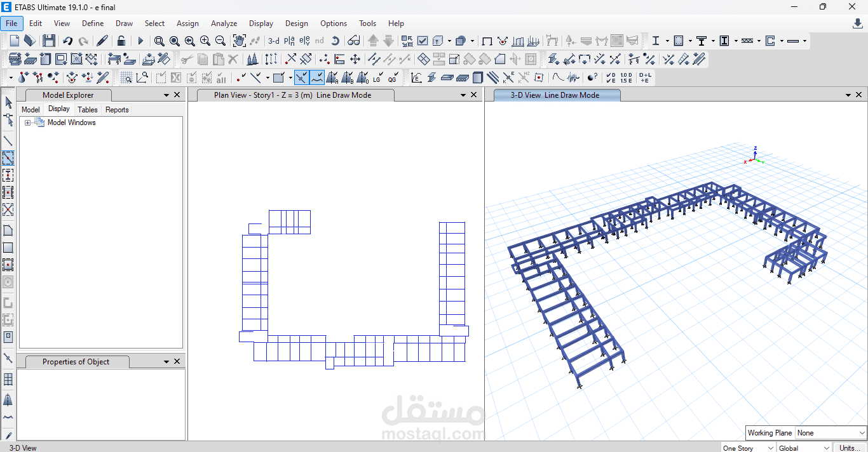Click the download arrow at top right
This screenshot has height=452, width=868.
858,23
